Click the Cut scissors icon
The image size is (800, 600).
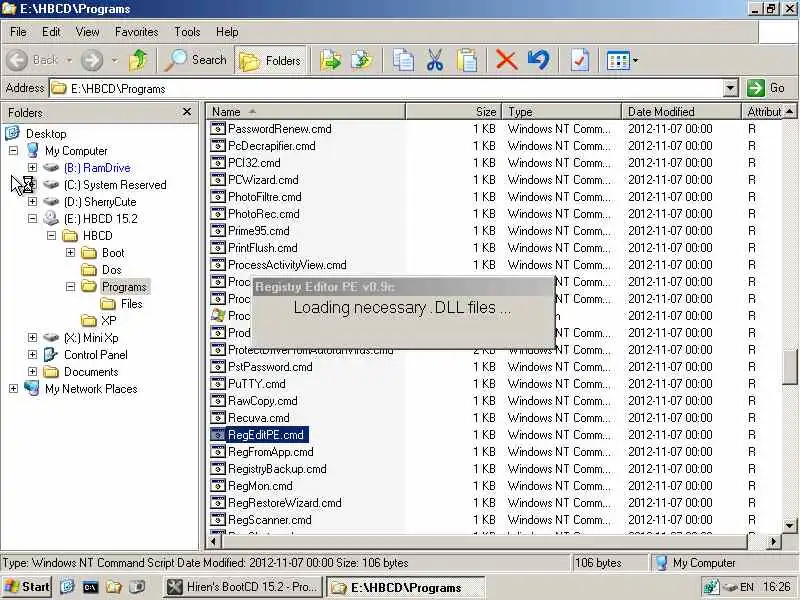click(x=435, y=60)
